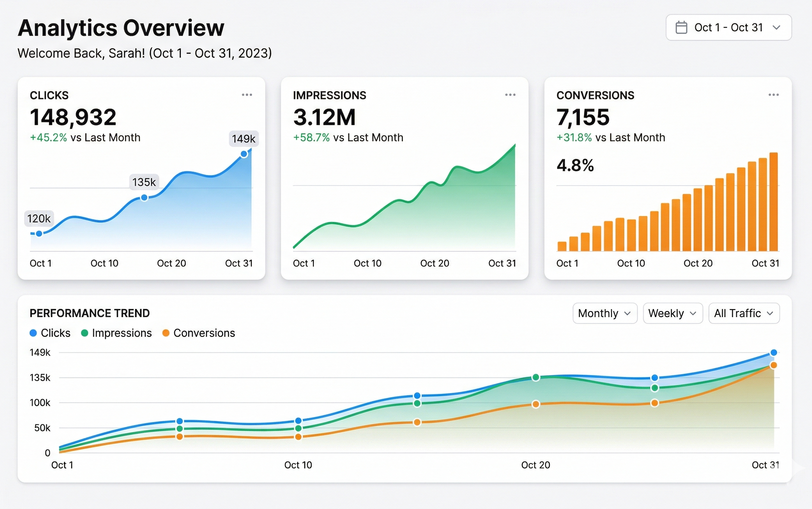
Task: Open the options menu on the Impressions card
Action: pos(510,94)
